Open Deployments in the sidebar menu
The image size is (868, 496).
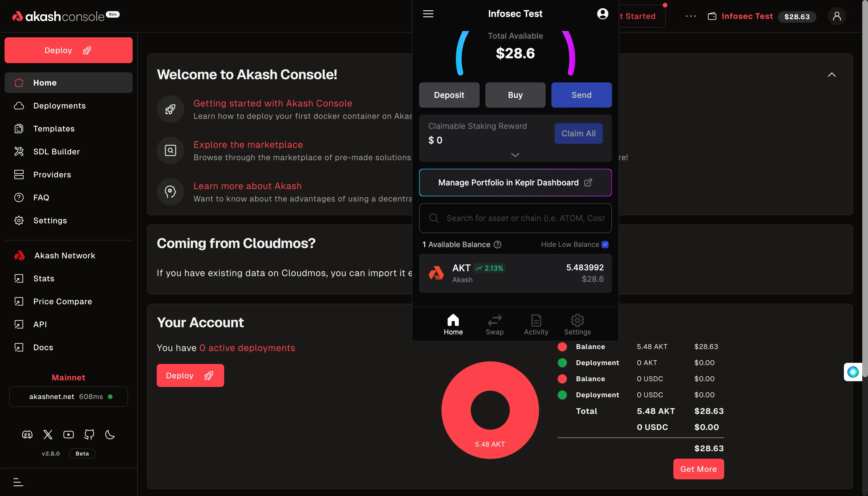coord(59,106)
